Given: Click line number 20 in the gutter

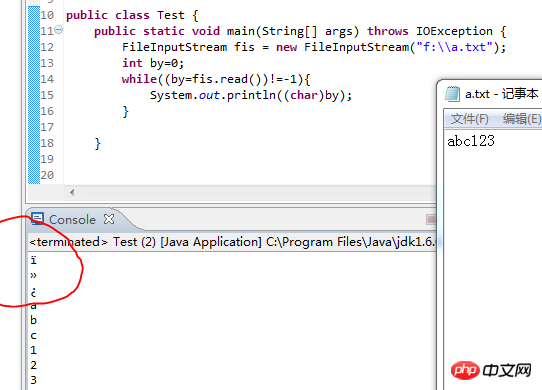Looking at the screenshot, I should tap(47, 175).
